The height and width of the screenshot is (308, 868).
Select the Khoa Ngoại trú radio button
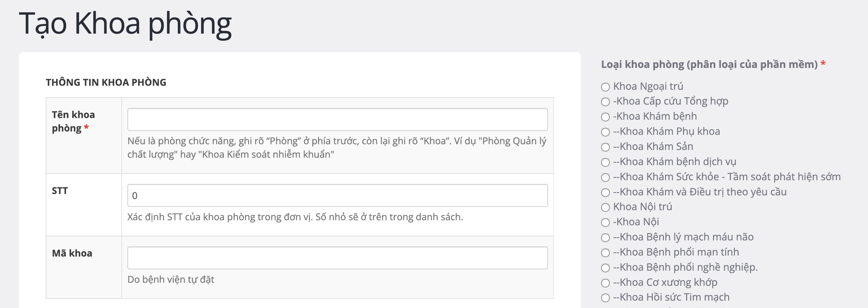605,87
